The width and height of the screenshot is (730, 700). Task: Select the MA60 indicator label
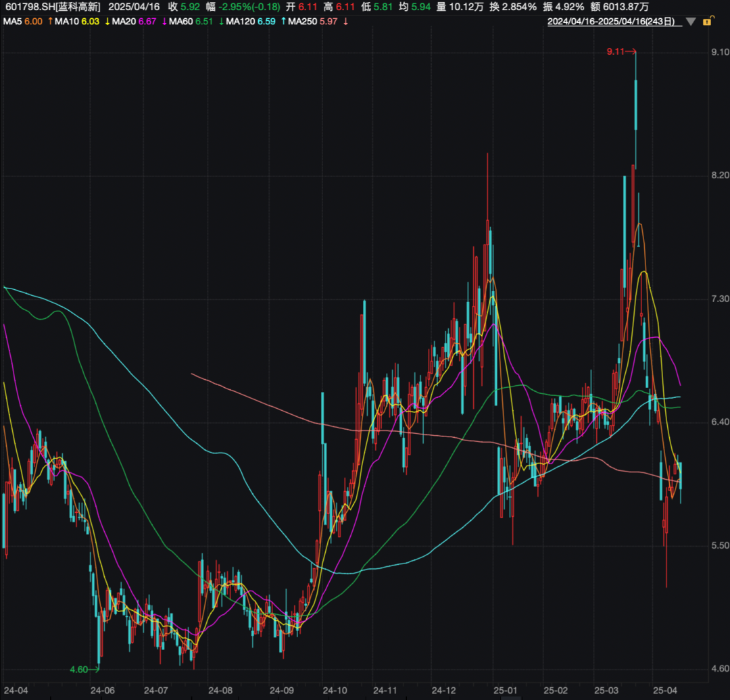click(181, 22)
